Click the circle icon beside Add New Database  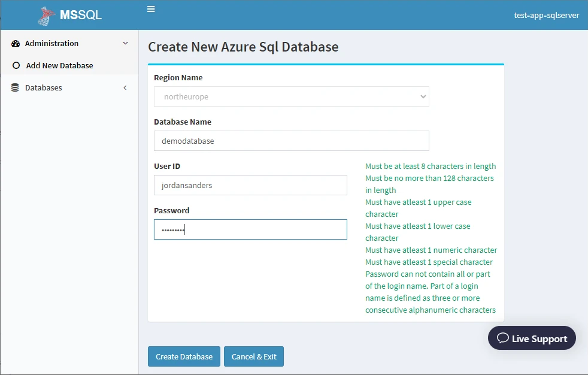pos(16,65)
